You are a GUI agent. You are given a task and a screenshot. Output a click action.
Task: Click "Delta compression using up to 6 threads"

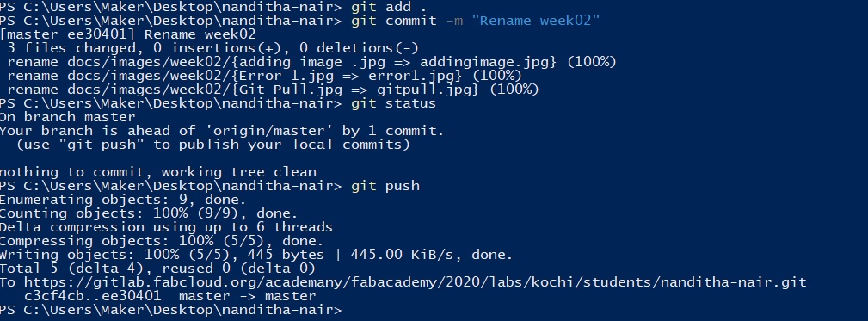coord(166,227)
